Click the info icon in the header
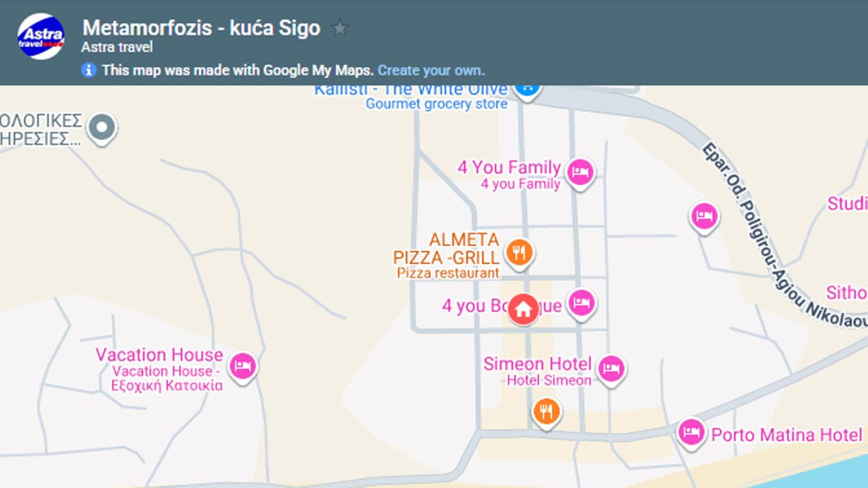 click(89, 70)
